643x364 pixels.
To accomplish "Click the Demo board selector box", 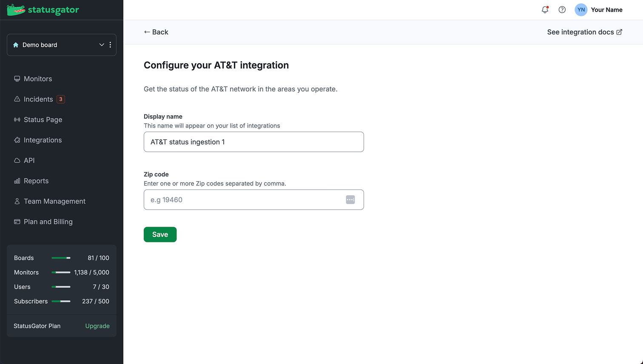I will (x=62, y=45).
